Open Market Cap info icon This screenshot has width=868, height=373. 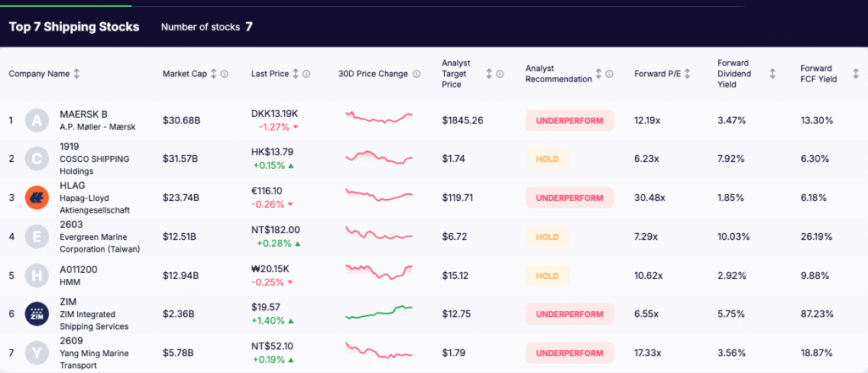pos(224,74)
